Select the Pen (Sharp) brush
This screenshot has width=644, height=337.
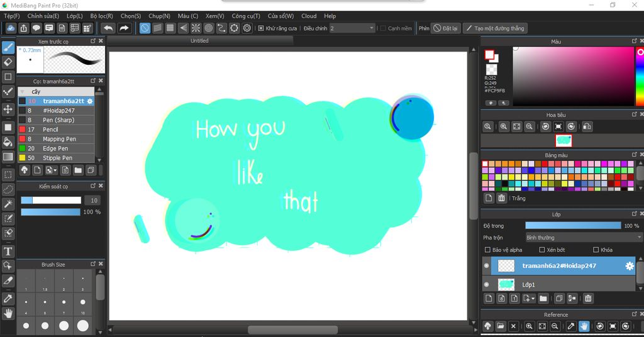(x=56, y=120)
